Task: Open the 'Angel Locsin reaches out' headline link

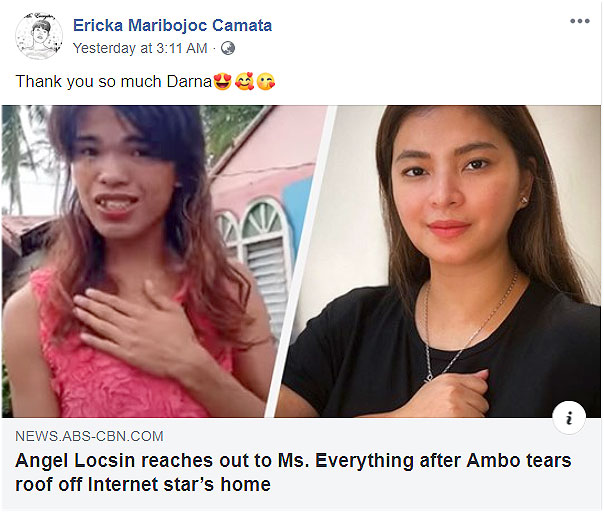Action: pyautogui.click(x=293, y=472)
